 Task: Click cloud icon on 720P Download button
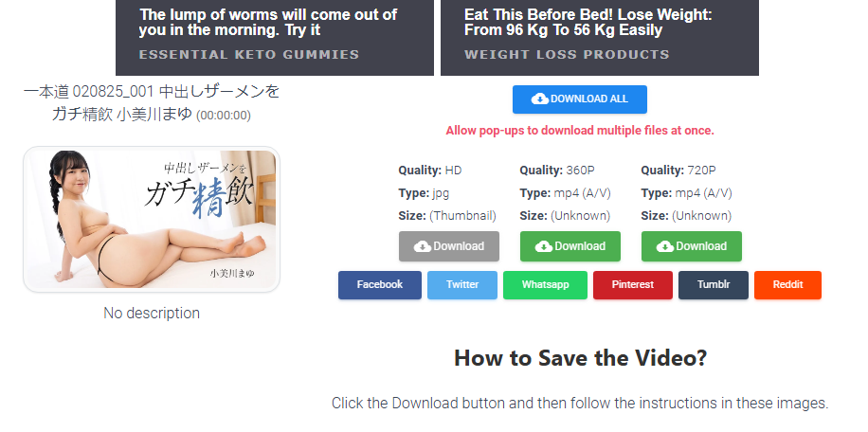click(665, 246)
